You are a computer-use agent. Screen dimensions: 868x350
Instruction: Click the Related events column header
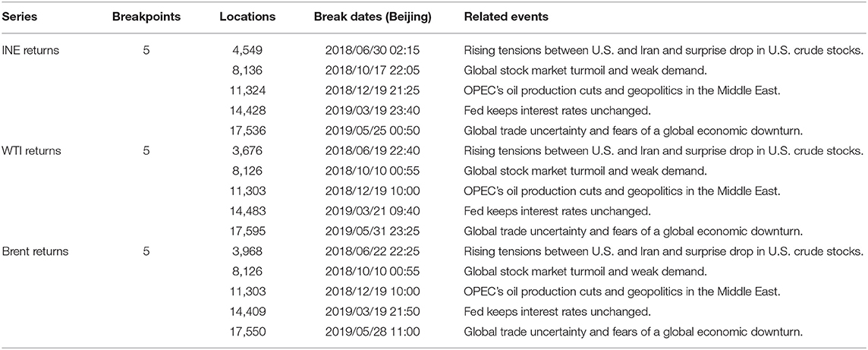(507, 17)
